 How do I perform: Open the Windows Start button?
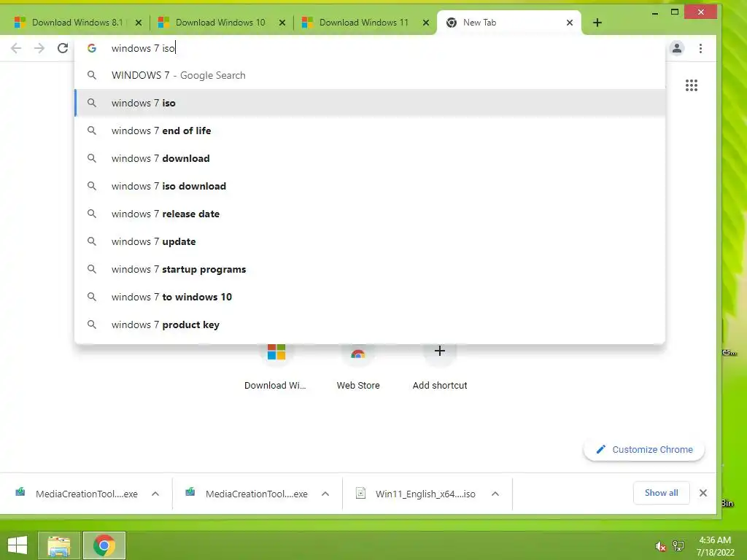[18, 545]
